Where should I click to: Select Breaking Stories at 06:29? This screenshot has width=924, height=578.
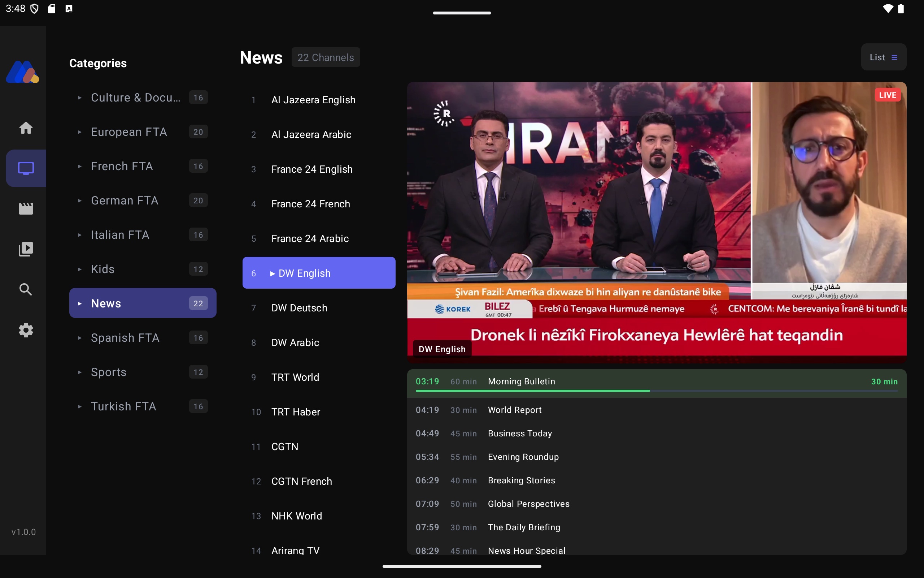tap(656, 480)
